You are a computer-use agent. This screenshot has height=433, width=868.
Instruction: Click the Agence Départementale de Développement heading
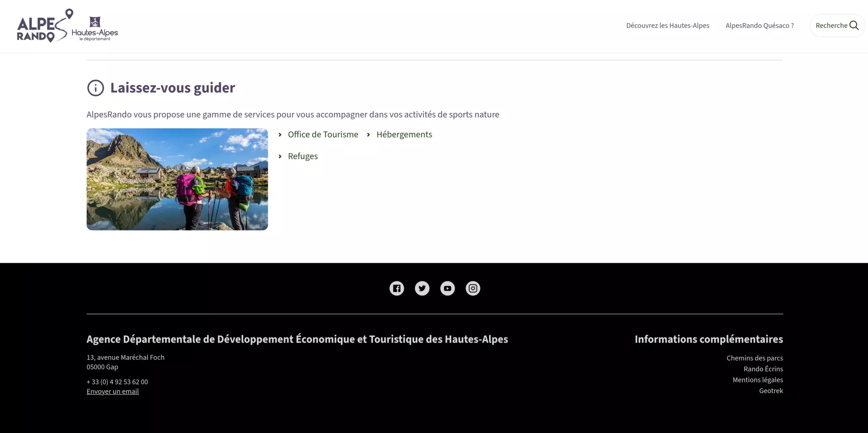point(297,339)
